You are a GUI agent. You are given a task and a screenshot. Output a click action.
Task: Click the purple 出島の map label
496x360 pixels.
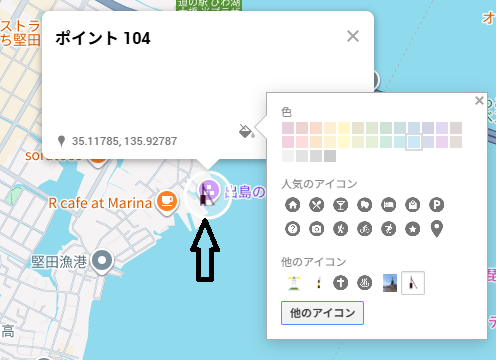tap(245, 192)
